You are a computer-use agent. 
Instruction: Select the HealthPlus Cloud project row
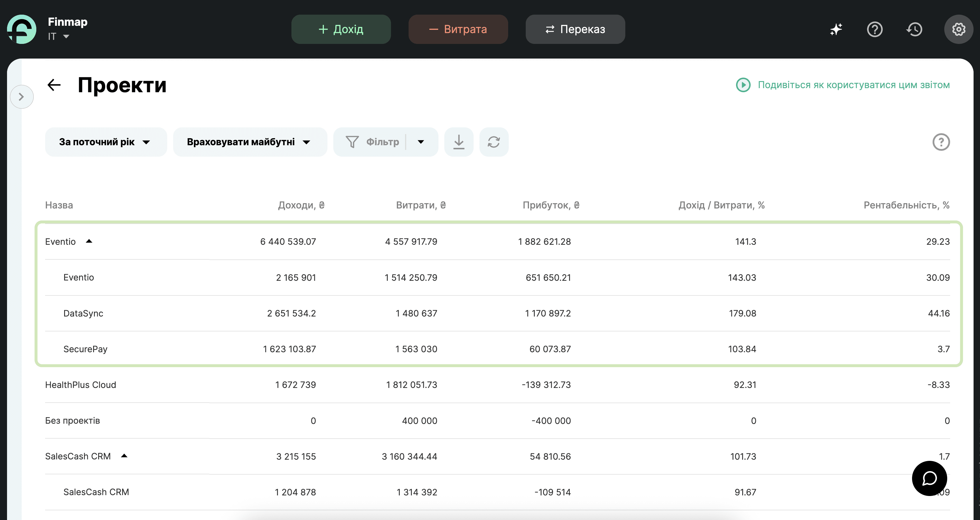pos(497,384)
